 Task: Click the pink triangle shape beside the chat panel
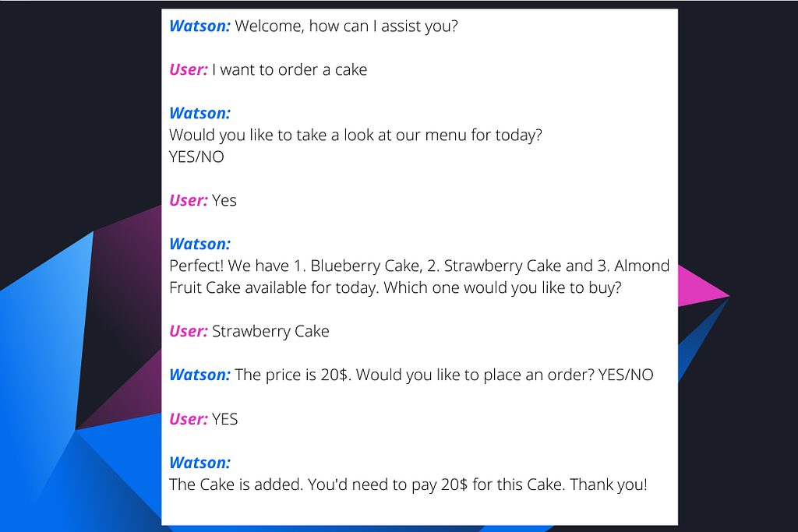click(x=702, y=287)
